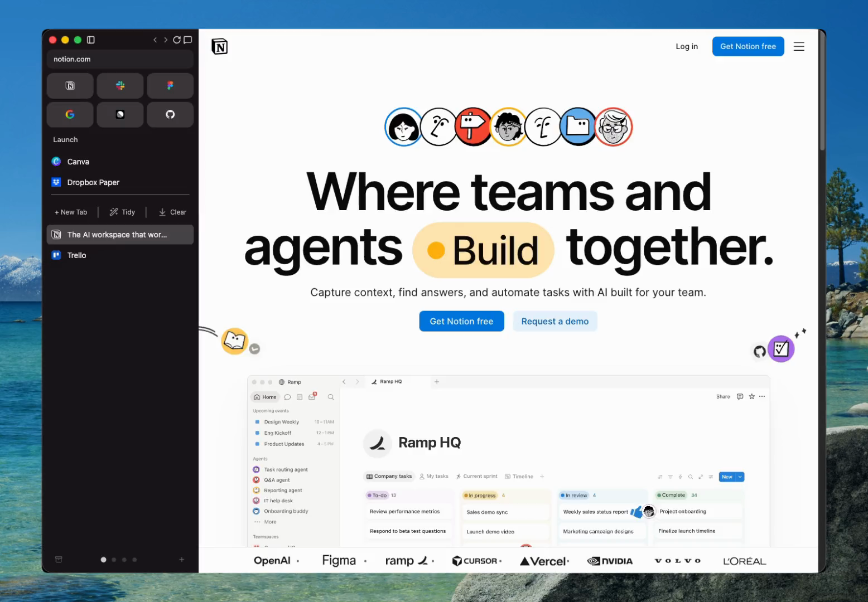Click the search icon in the Ramp preview sidebar
The width and height of the screenshot is (868, 602).
tap(331, 397)
